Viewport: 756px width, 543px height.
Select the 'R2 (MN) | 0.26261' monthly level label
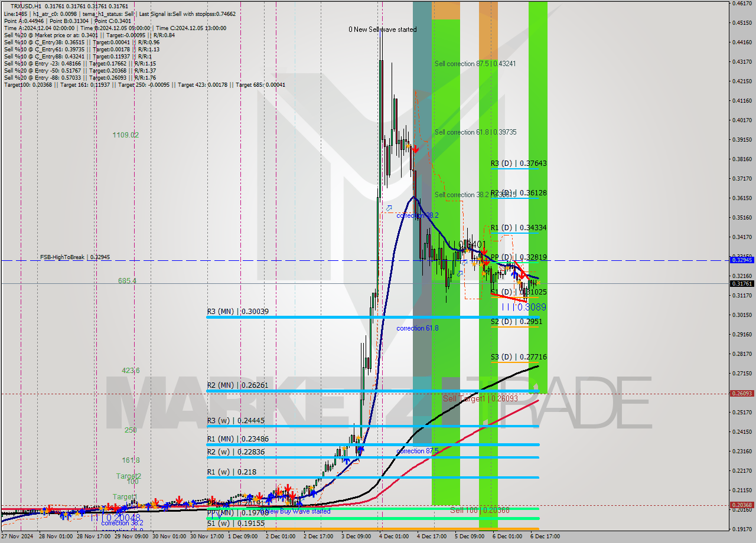[238, 385]
